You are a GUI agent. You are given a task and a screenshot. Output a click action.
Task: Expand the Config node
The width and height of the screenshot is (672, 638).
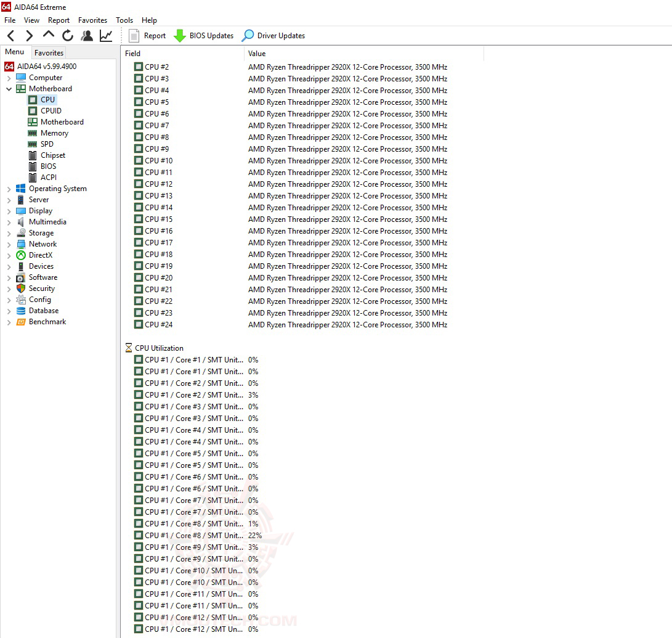pyautogui.click(x=9, y=300)
